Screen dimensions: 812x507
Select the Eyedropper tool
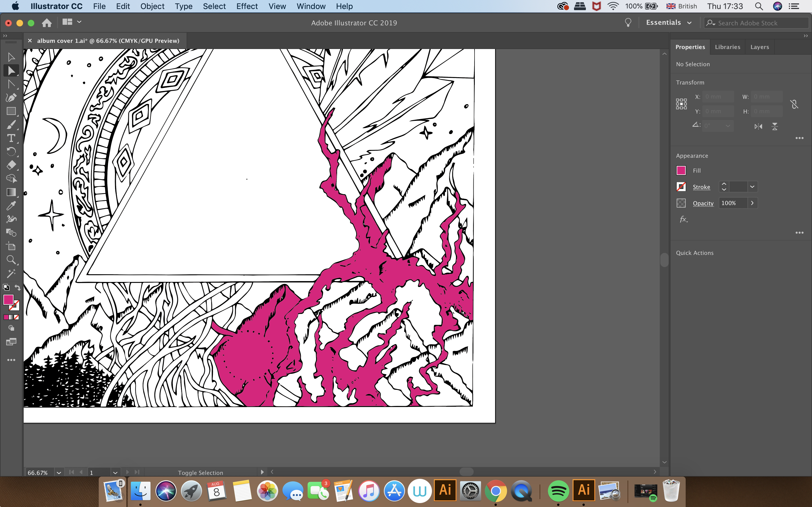point(11,206)
